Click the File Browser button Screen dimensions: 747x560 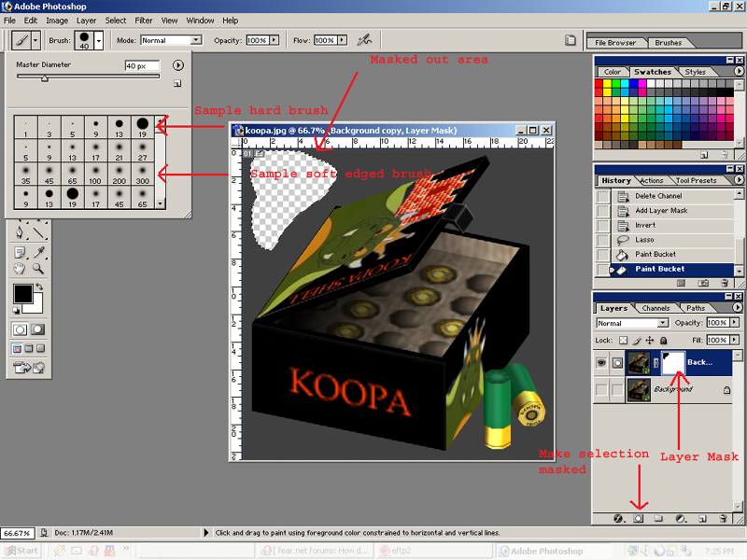pos(616,42)
